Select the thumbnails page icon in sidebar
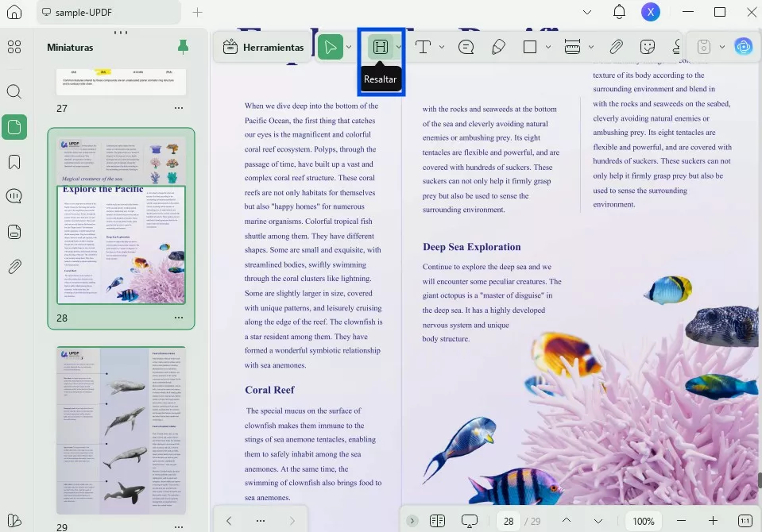The width and height of the screenshot is (762, 532). coord(14,127)
